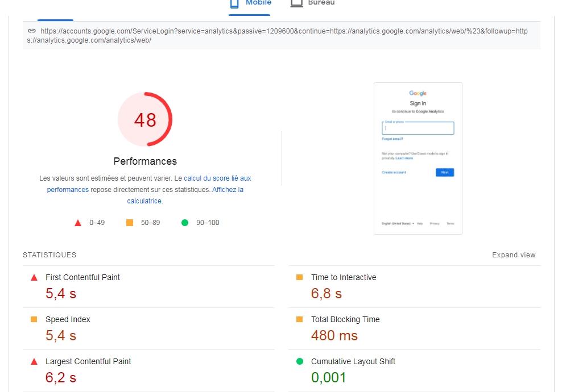Expand the statistics view

click(x=513, y=255)
